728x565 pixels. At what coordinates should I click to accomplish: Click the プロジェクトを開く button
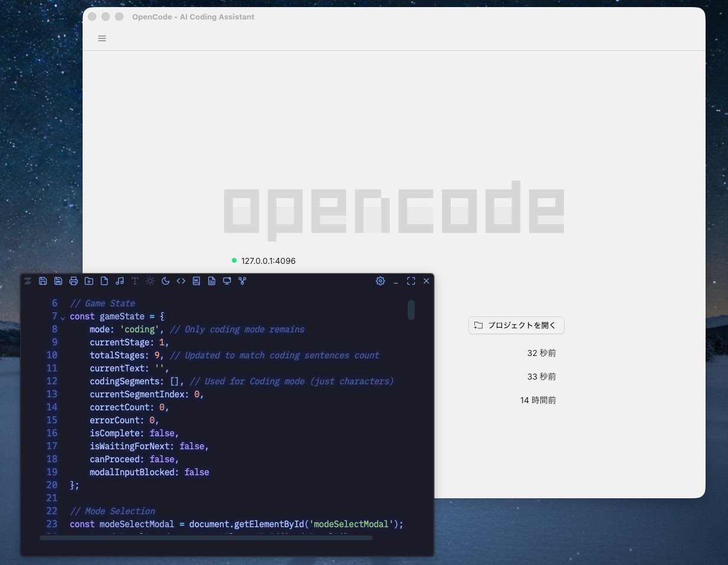(516, 325)
